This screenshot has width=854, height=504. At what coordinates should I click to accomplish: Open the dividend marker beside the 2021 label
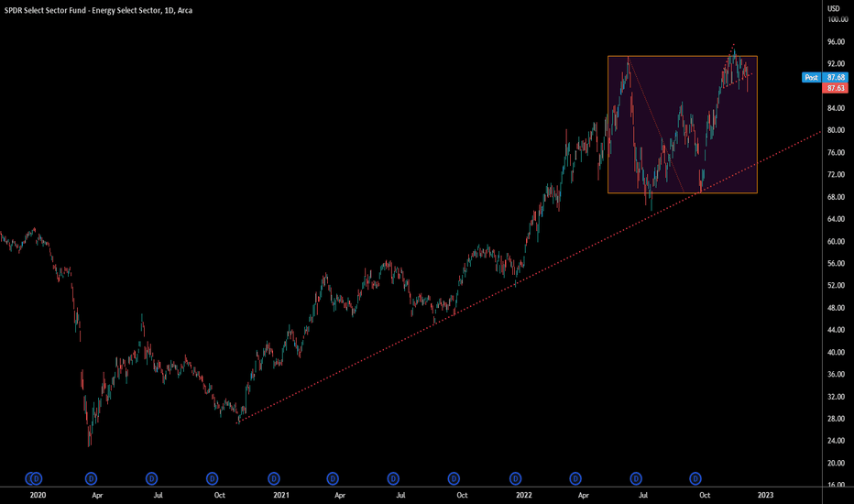pyautogui.click(x=273, y=478)
